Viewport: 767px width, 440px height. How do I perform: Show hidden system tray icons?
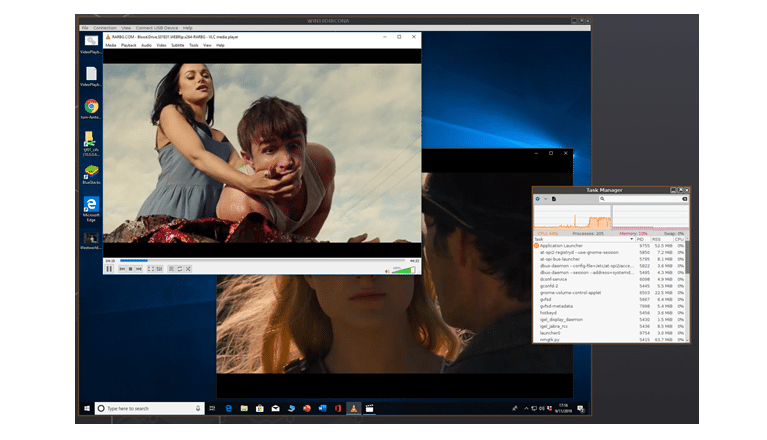(x=526, y=408)
